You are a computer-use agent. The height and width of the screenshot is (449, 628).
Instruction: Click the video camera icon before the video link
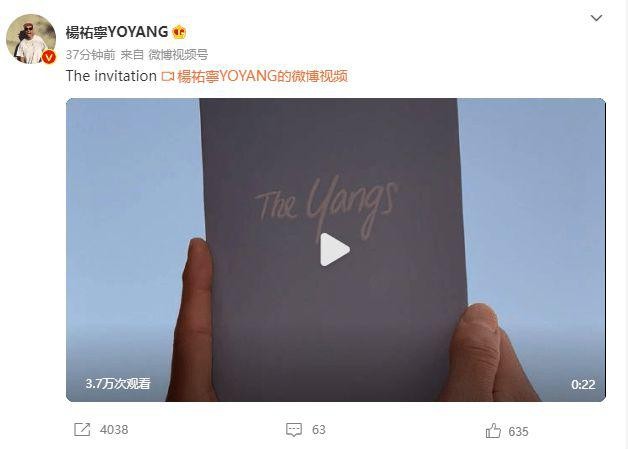click(168, 77)
